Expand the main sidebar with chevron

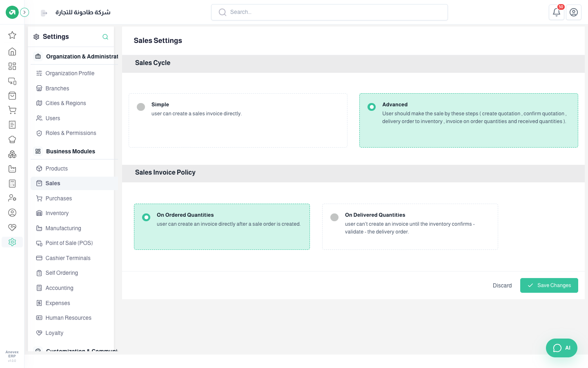[24, 12]
